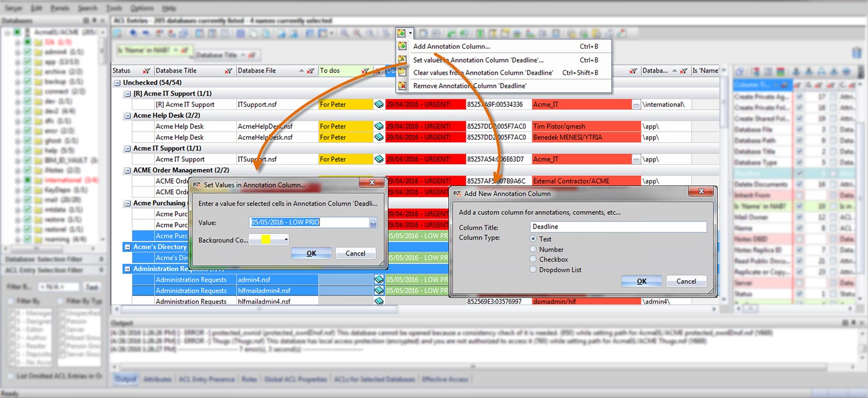Image resolution: width=868 pixels, height=398 pixels.
Task: Click the '852569E3:03576997' replica ID cell
Action: coord(498,301)
